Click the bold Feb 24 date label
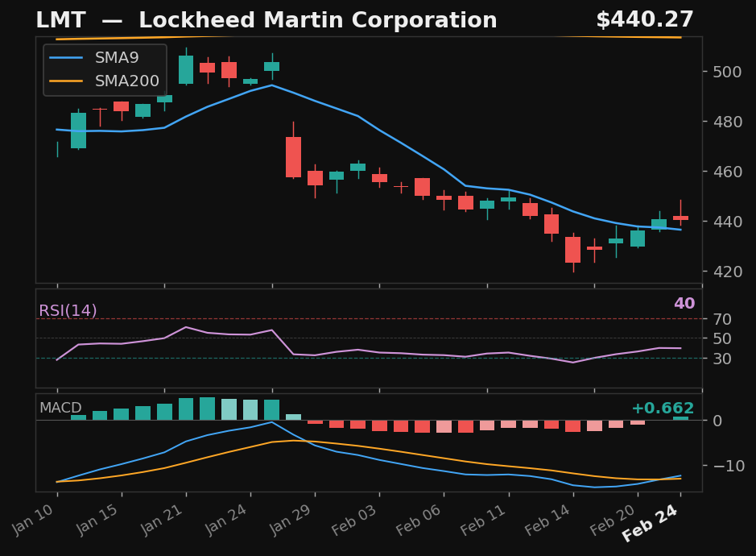 point(651,524)
